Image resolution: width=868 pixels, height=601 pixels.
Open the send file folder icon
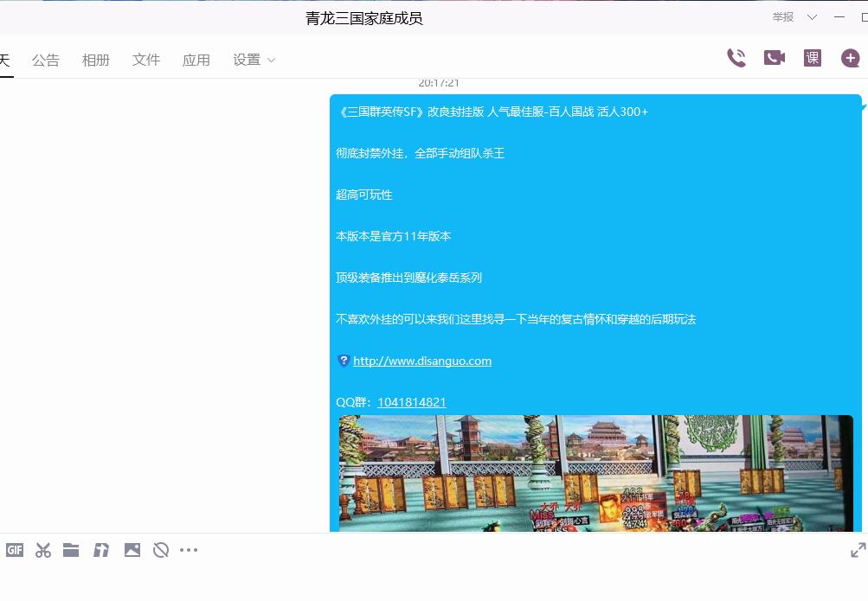[x=71, y=550]
